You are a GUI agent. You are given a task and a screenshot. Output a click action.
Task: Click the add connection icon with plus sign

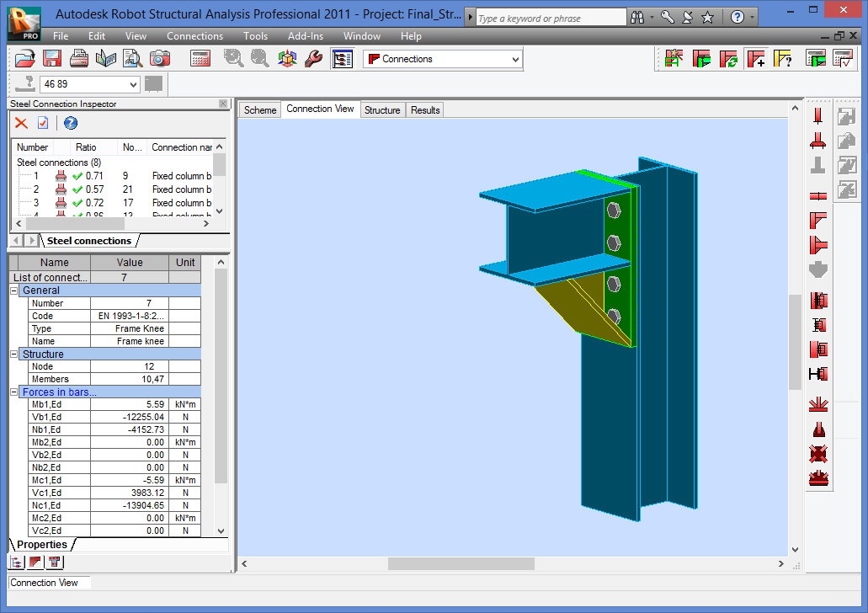click(x=756, y=59)
